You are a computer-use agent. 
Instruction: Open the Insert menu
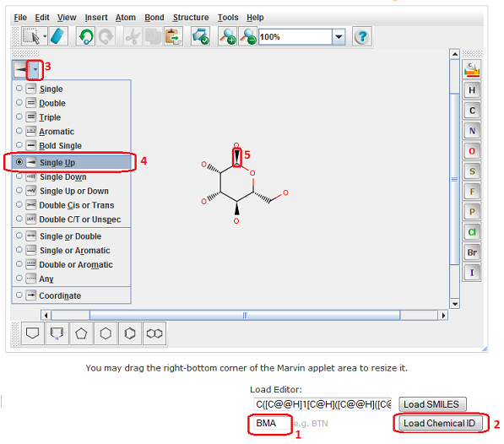(96, 18)
